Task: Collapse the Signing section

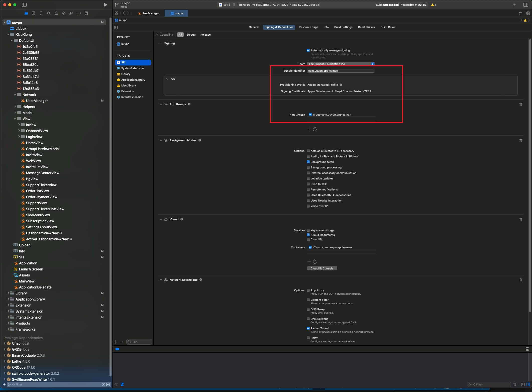Action: pyautogui.click(x=161, y=43)
